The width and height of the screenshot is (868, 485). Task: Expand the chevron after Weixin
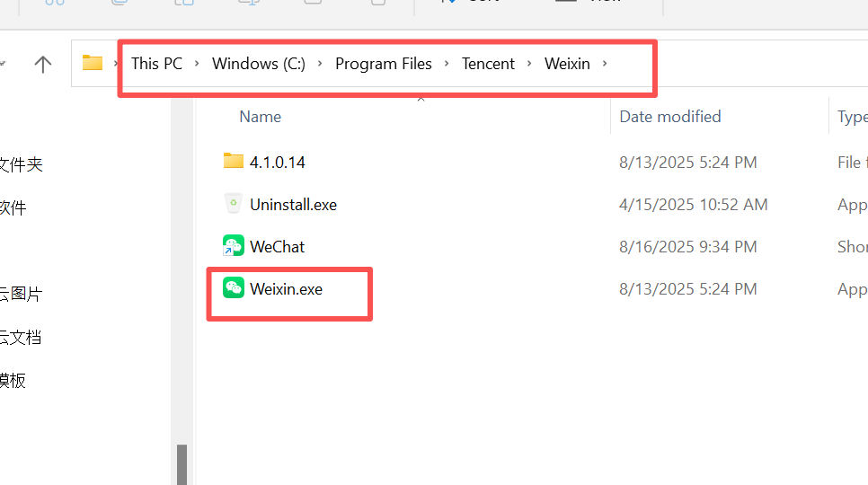point(605,64)
